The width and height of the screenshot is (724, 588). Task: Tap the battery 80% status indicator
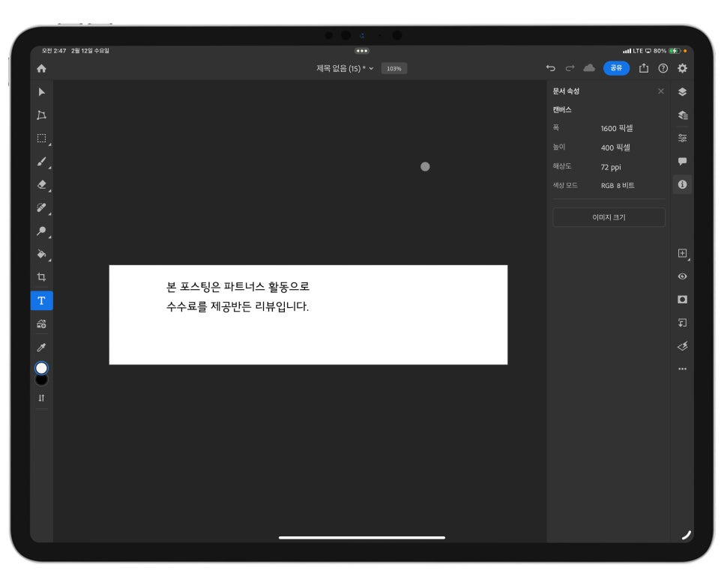click(667, 51)
